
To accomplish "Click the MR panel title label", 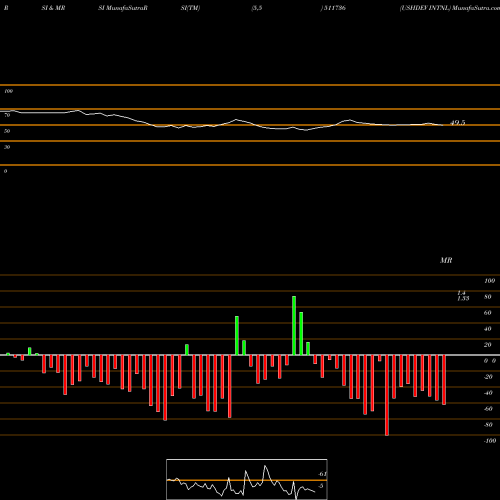I will click(x=446, y=260).
